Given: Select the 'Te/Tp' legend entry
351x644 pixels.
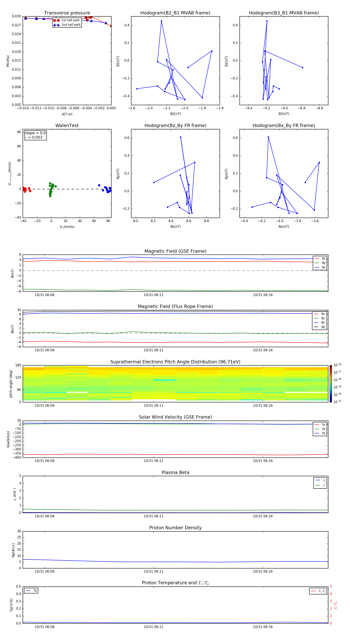Looking at the screenshot, I should pyautogui.click(x=318, y=591).
